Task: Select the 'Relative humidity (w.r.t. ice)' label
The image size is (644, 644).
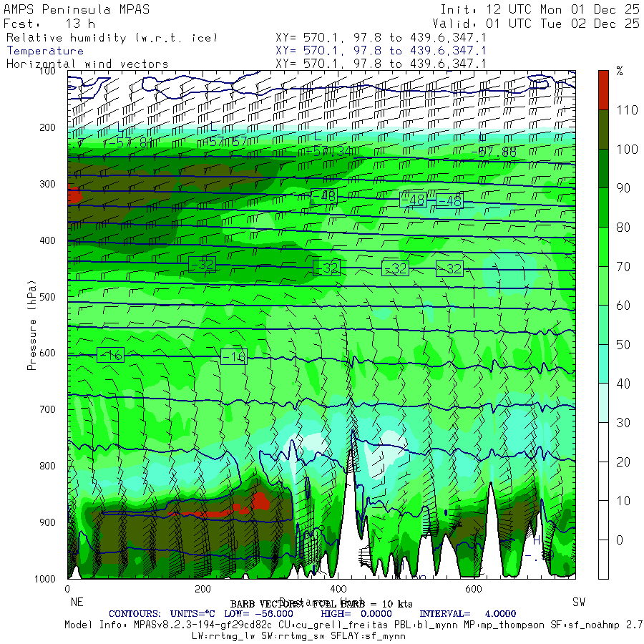Action: click(x=112, y=38)
